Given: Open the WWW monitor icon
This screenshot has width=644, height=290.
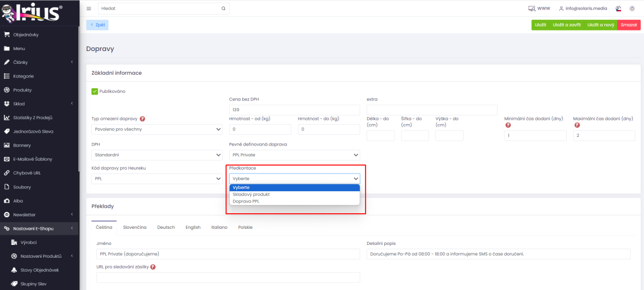Looking at the screenshot, I should [x=532, y=9].
